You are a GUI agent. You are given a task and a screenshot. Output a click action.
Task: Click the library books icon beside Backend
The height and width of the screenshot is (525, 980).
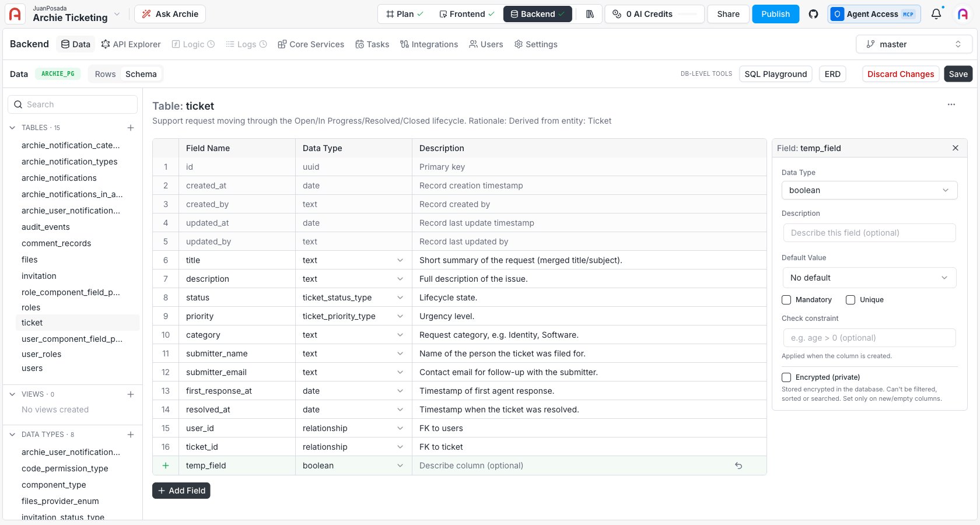[x=590, y=14]
